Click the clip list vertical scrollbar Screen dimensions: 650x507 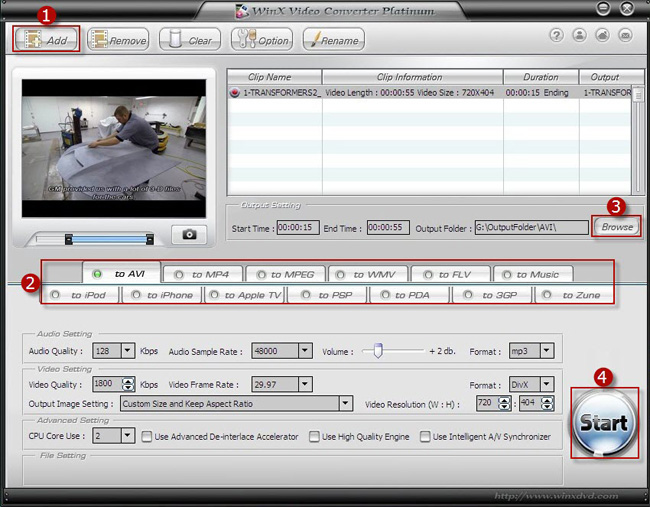point(638,139)
